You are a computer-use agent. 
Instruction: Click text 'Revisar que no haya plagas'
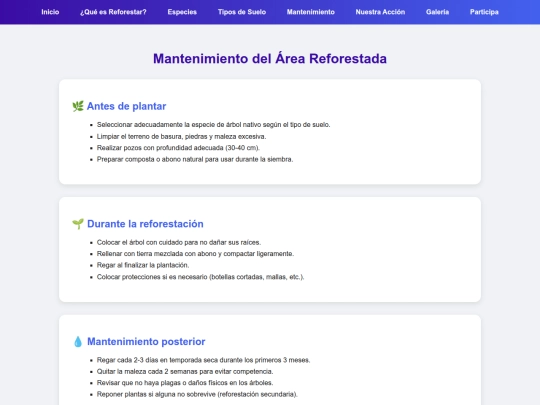coord(138,383)
